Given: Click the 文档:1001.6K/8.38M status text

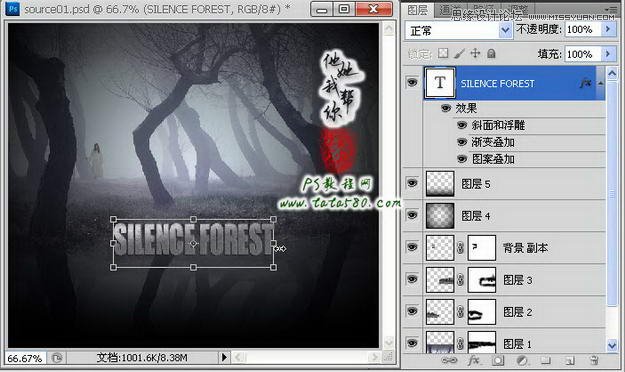Looking at the screenshot, I should 142,358.
